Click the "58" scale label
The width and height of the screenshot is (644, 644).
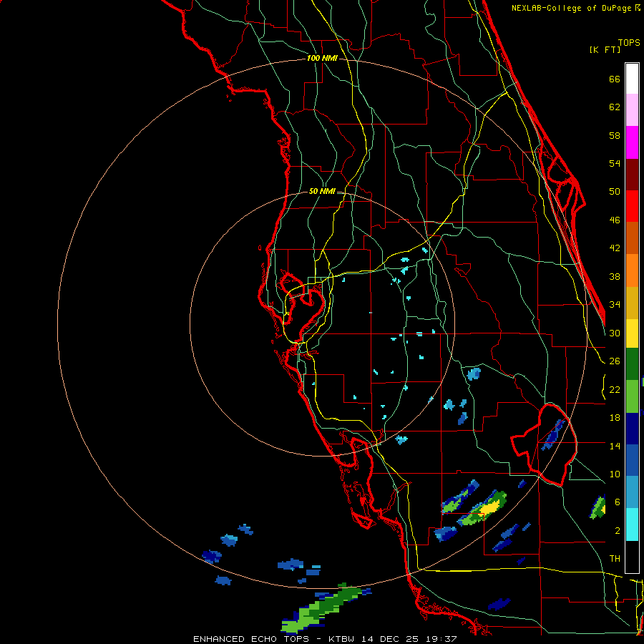615,135
